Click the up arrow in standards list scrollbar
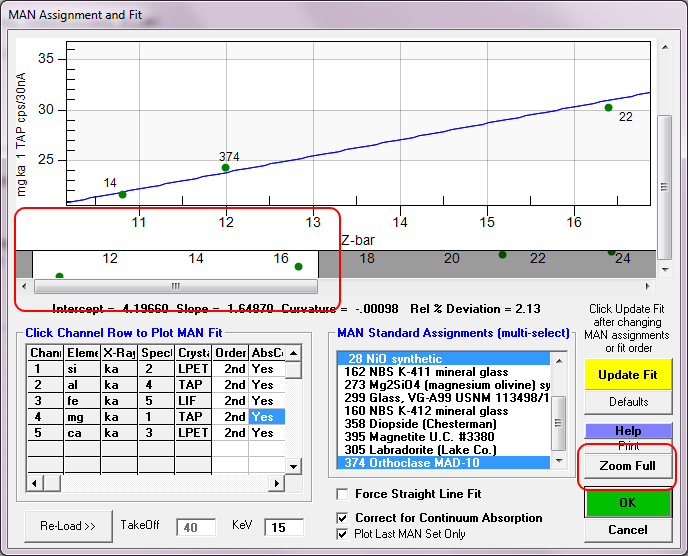This screenshot has width=688, height=556. [560, 357]
